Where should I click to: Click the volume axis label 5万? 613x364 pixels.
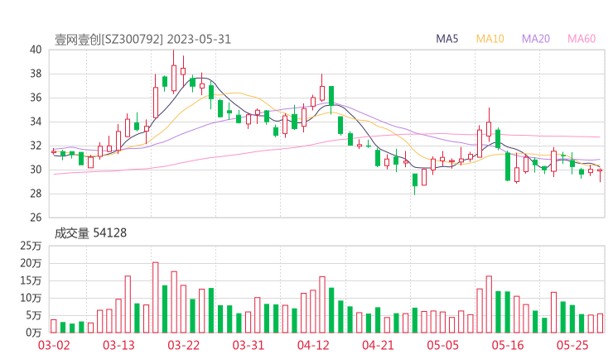pos(34,315)
